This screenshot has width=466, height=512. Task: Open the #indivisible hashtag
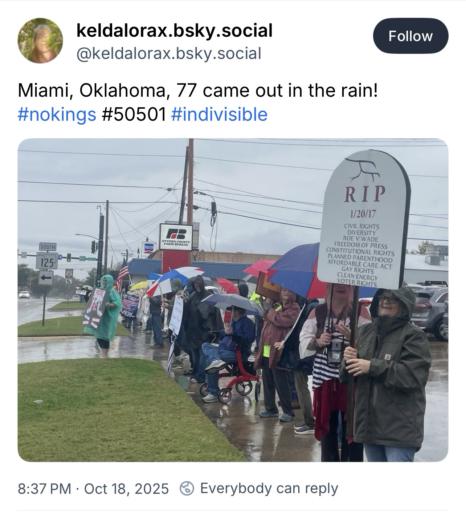point(219,114)
